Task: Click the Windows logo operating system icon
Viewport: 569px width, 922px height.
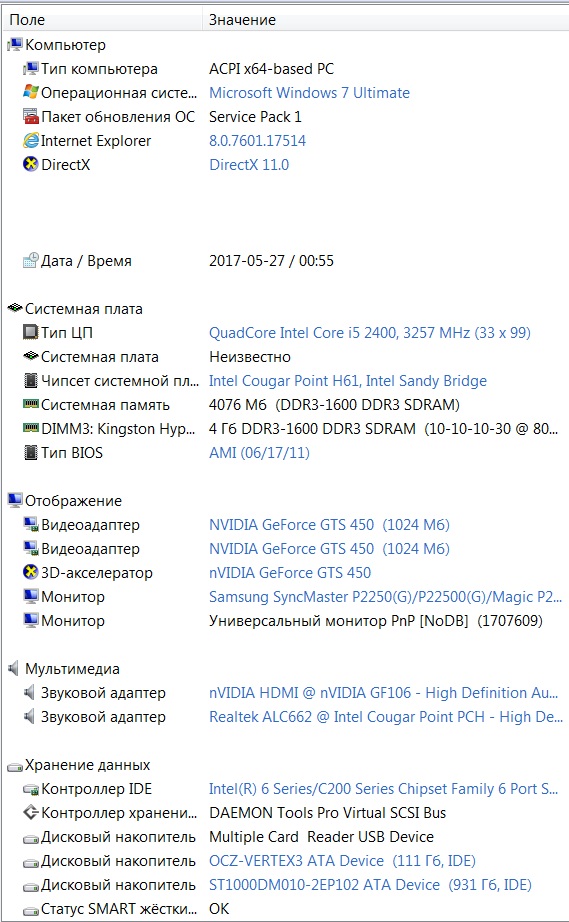Action: coord(31,92)
